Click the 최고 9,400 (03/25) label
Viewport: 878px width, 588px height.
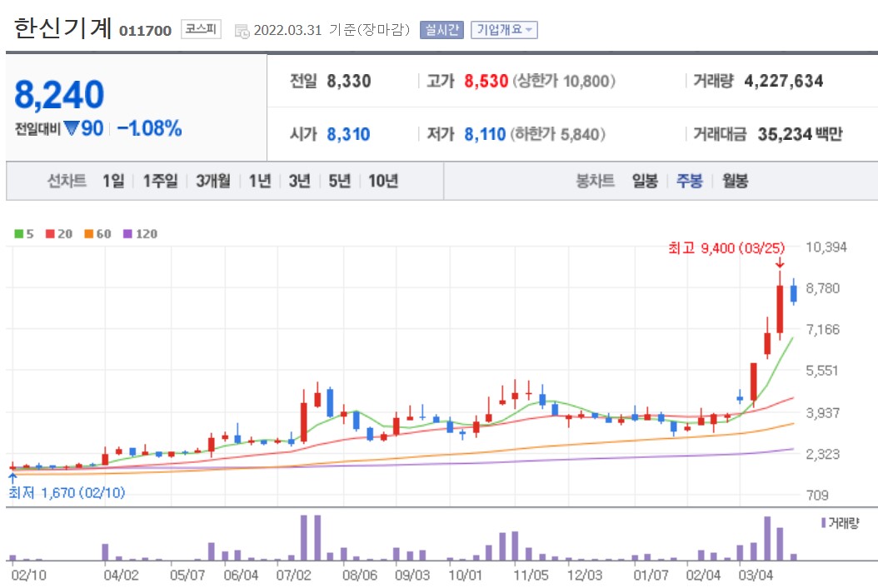tap(726, 247)
